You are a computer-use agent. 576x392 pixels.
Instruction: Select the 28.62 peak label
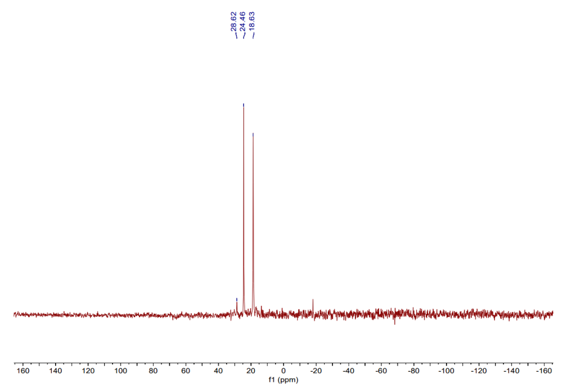click(x=233, y=21)
